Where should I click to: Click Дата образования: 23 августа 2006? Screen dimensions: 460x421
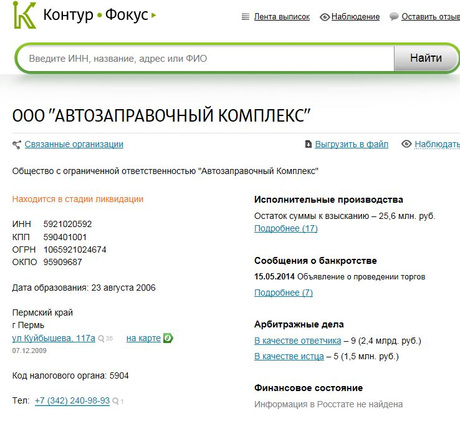click(84, 288)
